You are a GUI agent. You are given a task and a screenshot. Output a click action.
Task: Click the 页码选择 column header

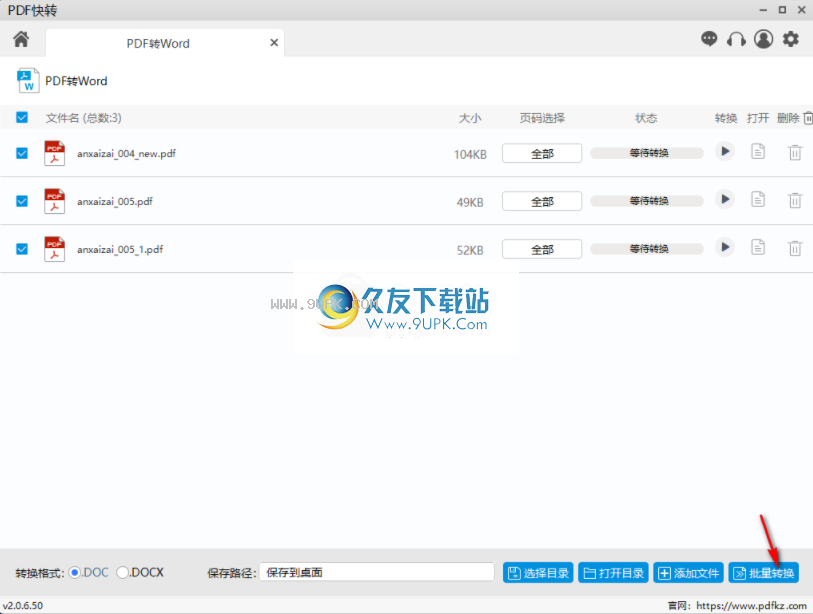pos(542,118)
